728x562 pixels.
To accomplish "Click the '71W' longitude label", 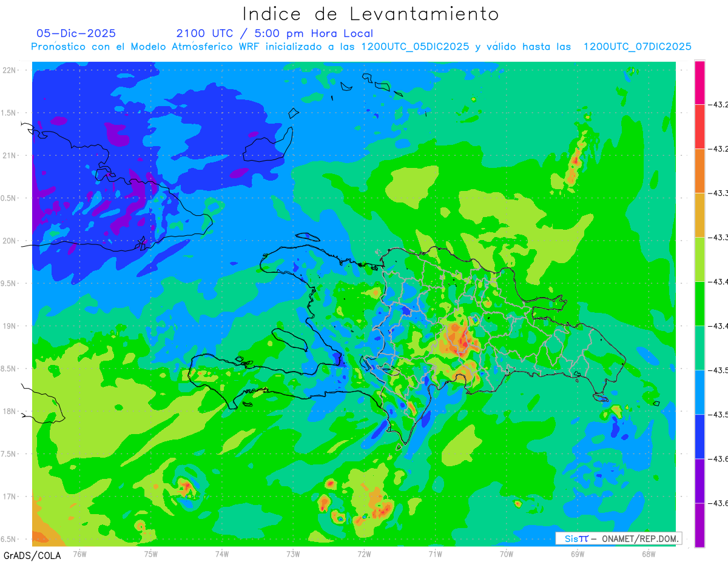I will [x=435, y=554].
